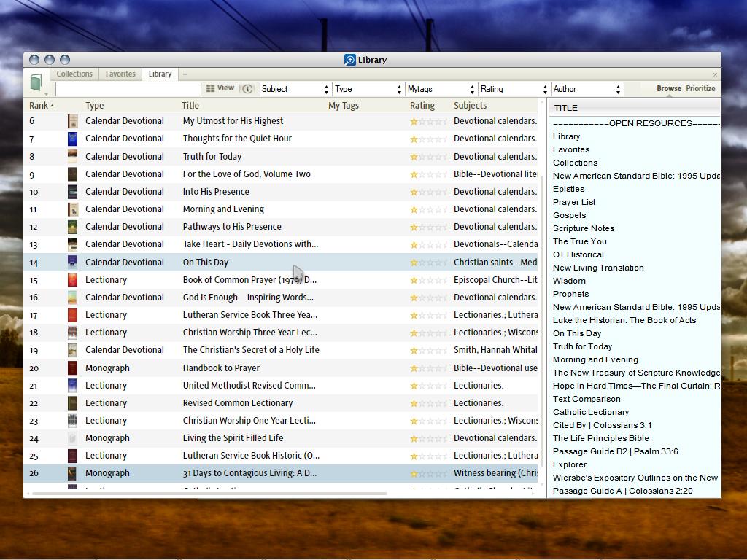Image resolution: width=747 pixels, height=560 pixels.
Task: Click cover of For the Love of God
Action: [72, 174]
